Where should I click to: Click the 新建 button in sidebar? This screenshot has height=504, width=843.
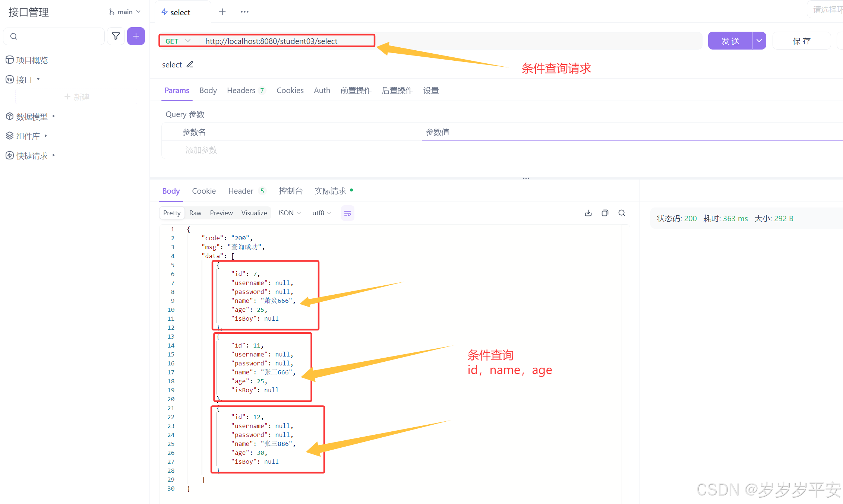coord(76,97)
